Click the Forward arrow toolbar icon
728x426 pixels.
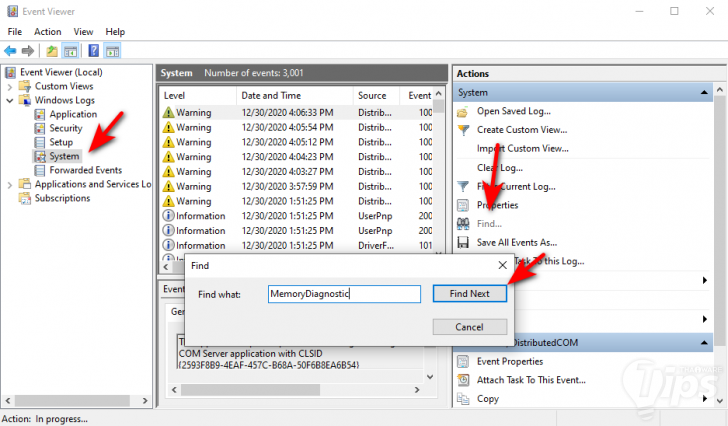click(x=28, y=51)
